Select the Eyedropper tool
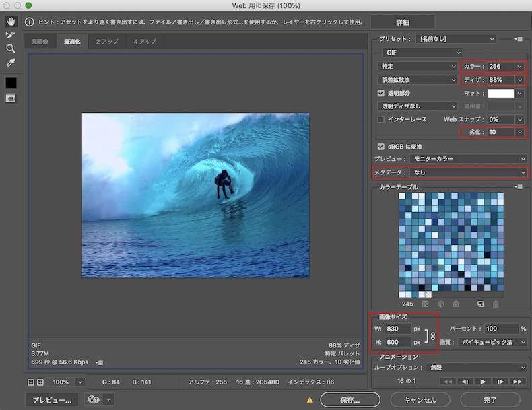 coord(11,63)
